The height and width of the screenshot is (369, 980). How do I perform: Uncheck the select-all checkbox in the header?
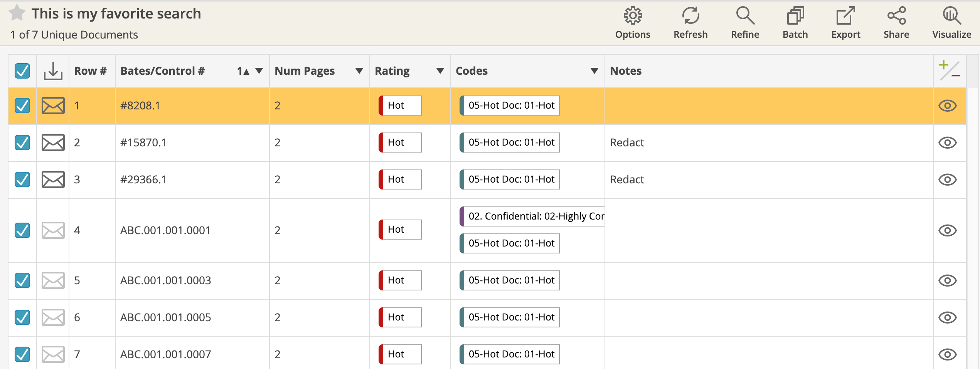pyautogui.click(x=22, y=70)
